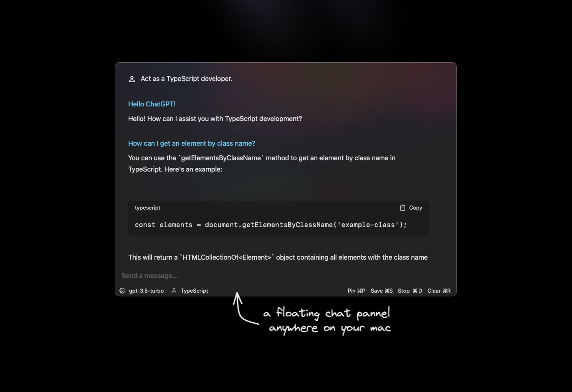
Task: Click the assistant reply about TypeScript development
Action: coord(215,119)
